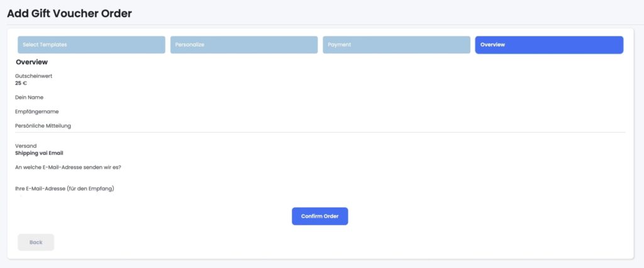Viewport: 644px width, 268px height.
Task: Select the active Overview step tab
Action: 549,45
